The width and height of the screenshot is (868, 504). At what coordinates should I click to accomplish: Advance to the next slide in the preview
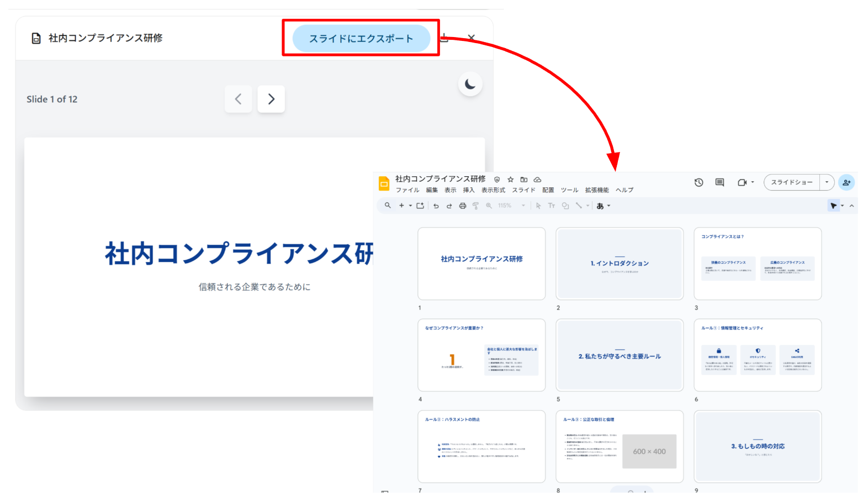click(271, 99)
